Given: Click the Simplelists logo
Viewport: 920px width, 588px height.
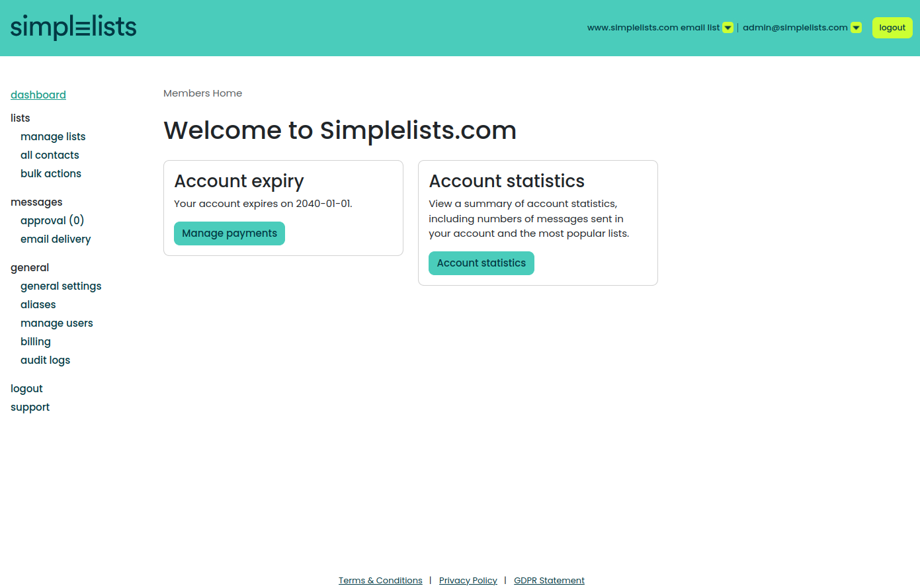Looking at the screenshot, I should coord(73,27).
